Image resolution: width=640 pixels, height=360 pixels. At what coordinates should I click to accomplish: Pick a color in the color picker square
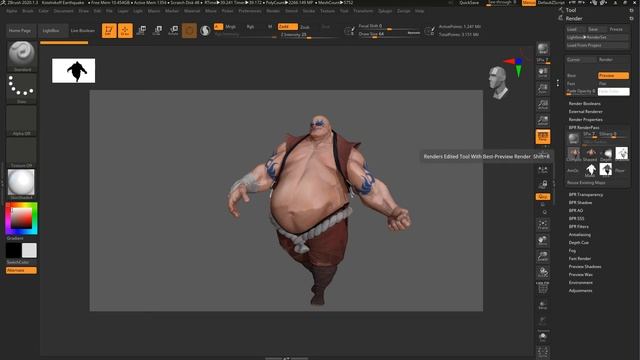[21, 218]
